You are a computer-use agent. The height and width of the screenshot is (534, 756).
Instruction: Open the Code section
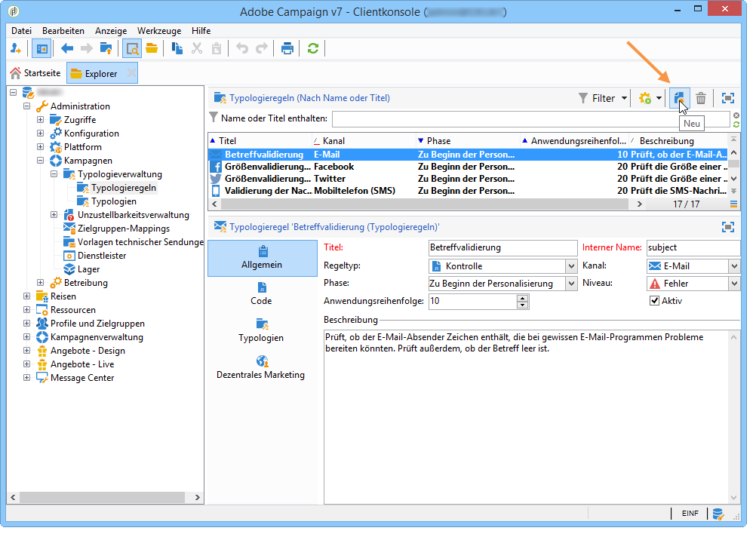click(x=261, y=294)
